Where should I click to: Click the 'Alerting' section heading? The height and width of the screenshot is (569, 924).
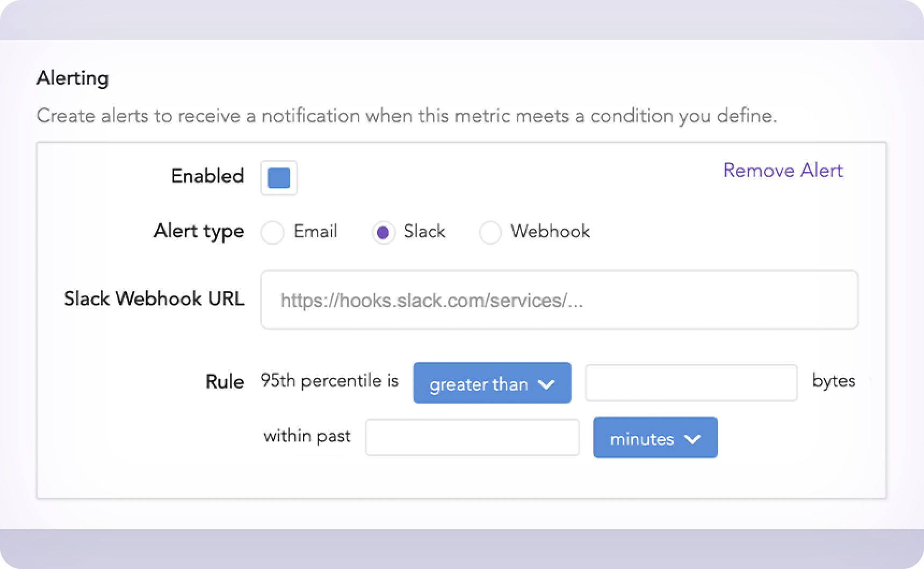click(73, 78)
